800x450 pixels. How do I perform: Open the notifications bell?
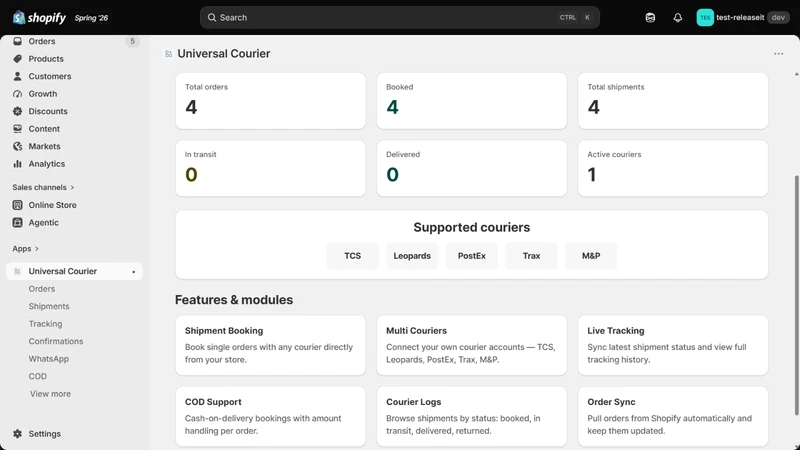coord(678,18)
